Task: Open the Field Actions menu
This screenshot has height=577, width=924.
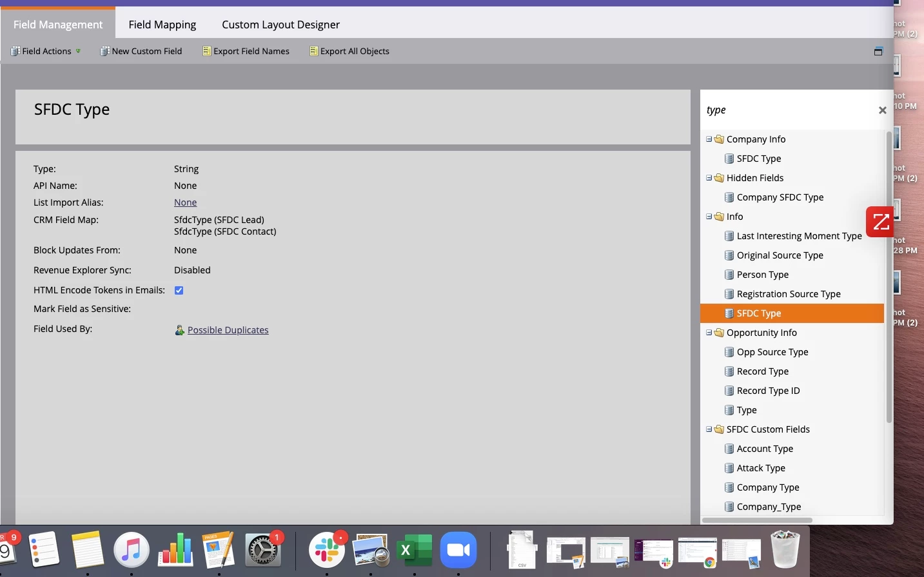Action: (x=46, y=51)
